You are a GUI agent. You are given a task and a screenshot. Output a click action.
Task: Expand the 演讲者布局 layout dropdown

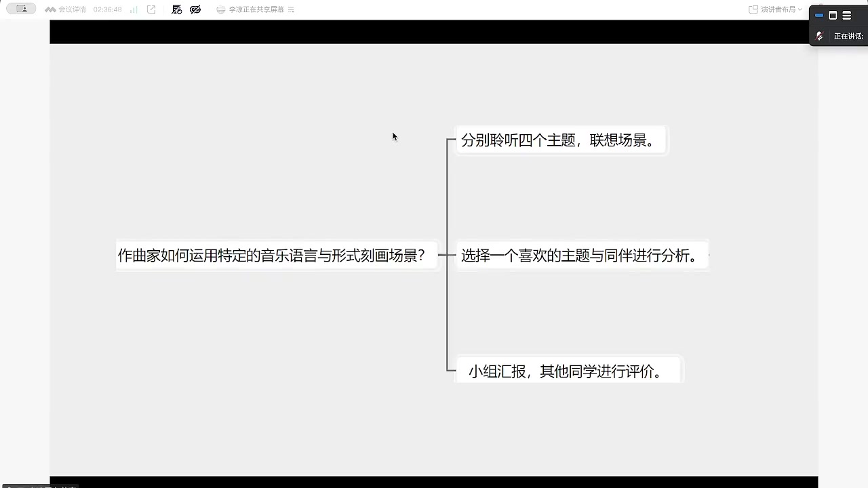776,9
